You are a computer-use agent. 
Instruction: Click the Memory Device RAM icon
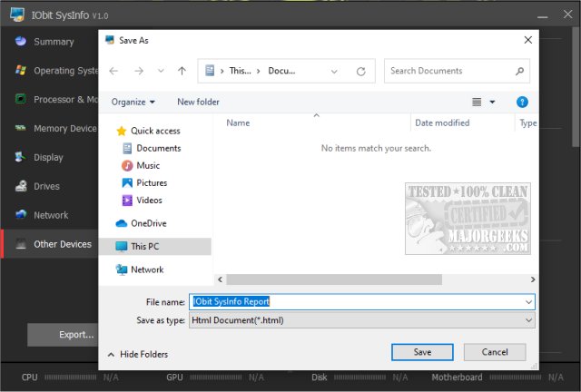[x=21, y=128]
